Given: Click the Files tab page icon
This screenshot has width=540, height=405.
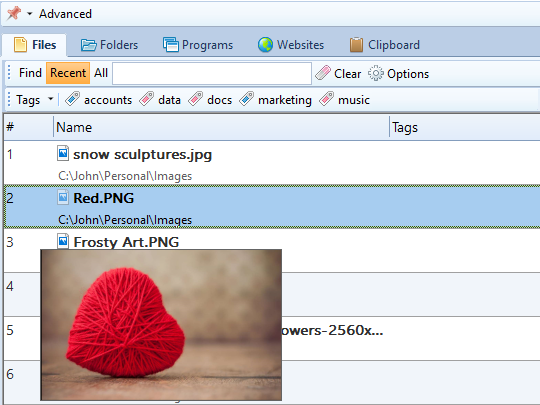Looking at the screenshot, I should point(20,45).
